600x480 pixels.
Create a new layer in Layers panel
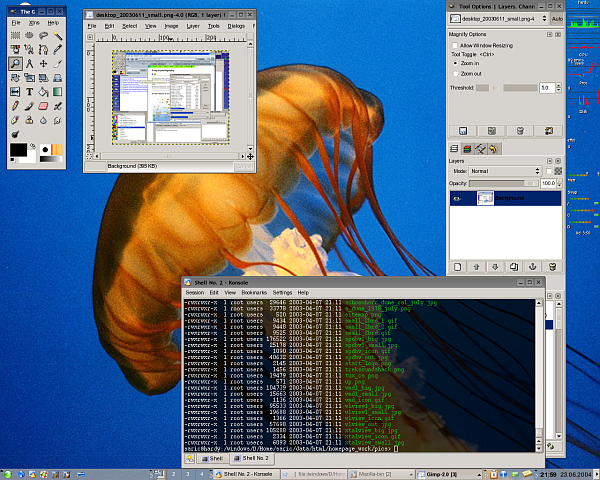457,266
